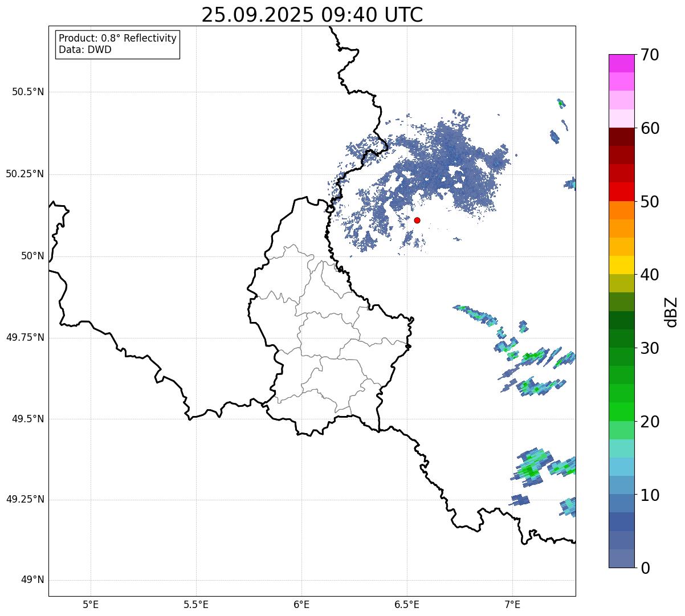Click the light cyan colorbar segment near 15

coord(621,448)
